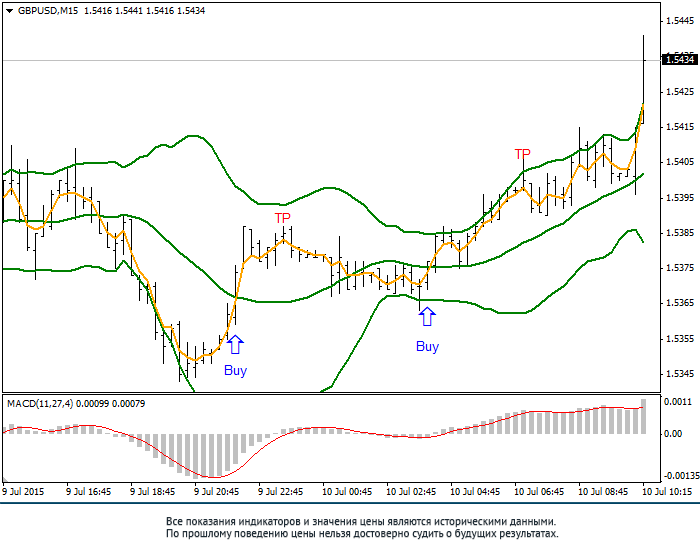The image size is (700, 552).
Task: Click the last gray MACD histogram bar
Action: click(x=643, y=416)
